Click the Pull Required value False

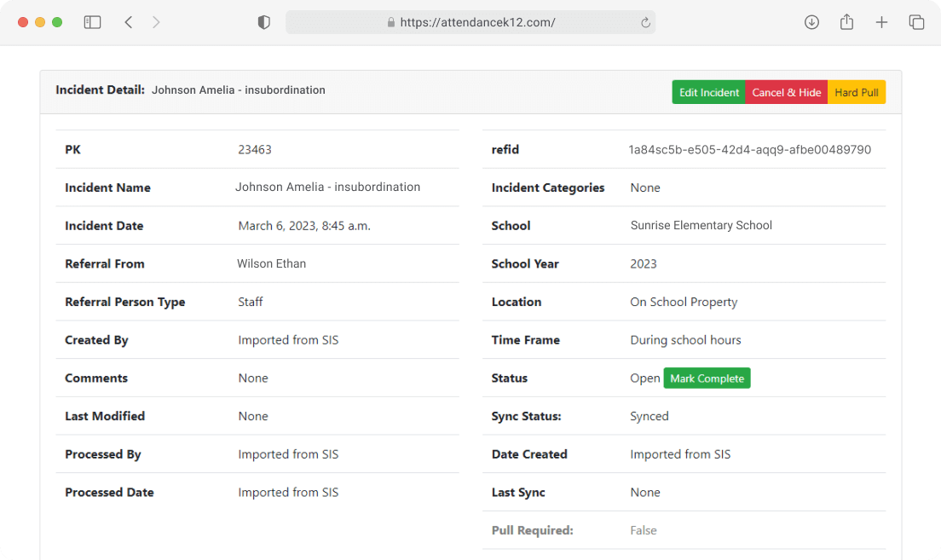(x=644, y=530)
